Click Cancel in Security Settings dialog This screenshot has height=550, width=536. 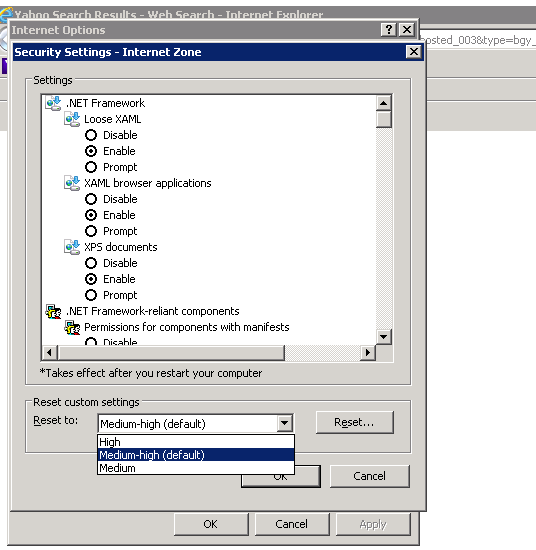coord(370,476)
